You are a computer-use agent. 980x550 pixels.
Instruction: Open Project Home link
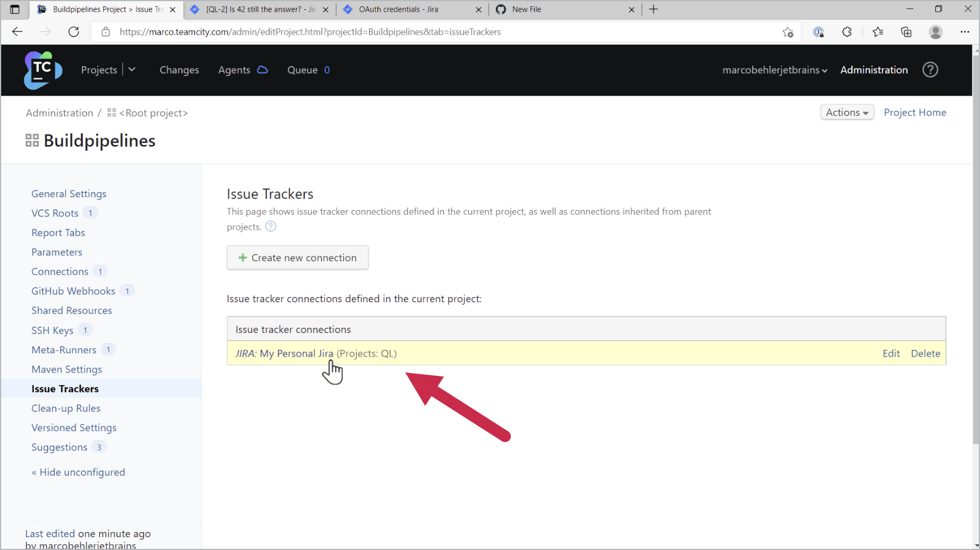(x=915, y=112)
